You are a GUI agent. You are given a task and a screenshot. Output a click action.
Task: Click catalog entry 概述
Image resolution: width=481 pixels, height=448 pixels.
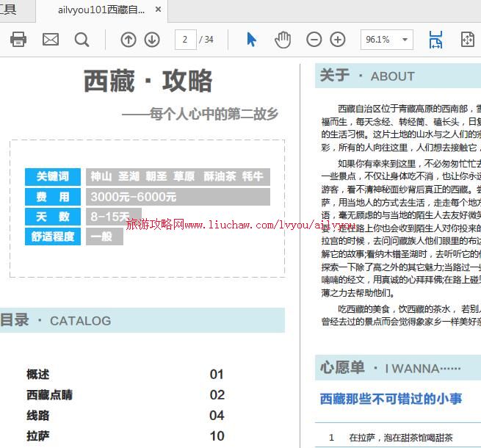click(x=38, y=375)
